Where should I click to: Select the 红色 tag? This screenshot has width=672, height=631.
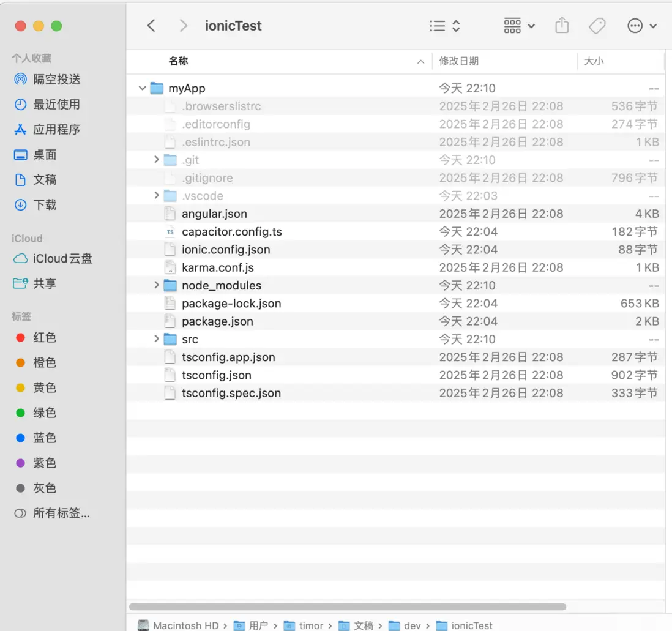[37, 337]
